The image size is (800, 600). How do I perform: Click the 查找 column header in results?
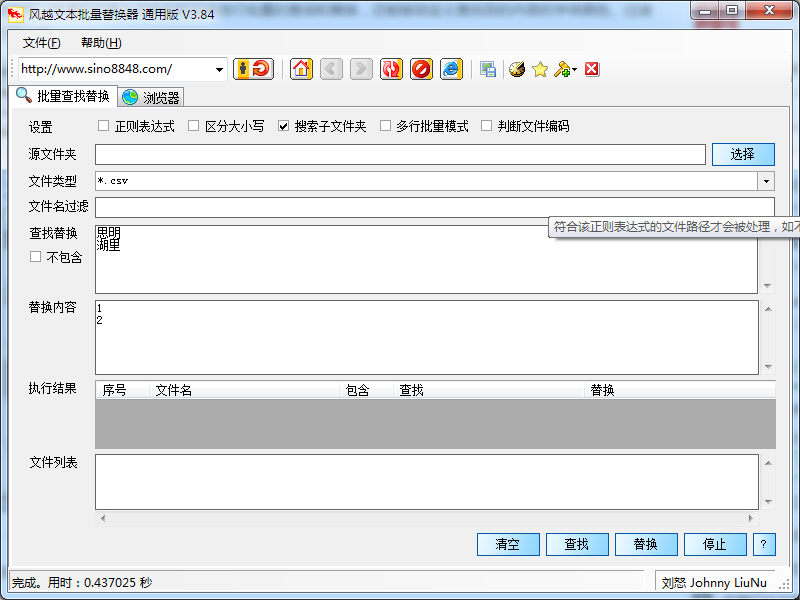pos(489,390)
